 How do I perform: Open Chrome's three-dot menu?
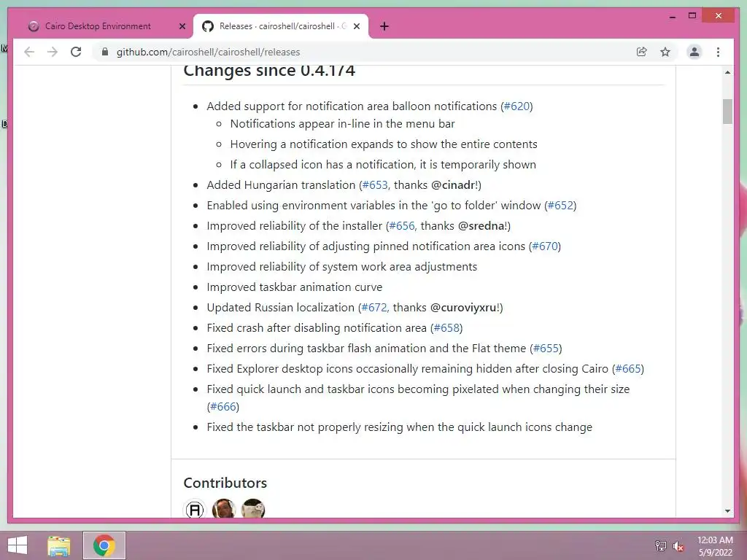pyautogui.click(x=718, y=52)
